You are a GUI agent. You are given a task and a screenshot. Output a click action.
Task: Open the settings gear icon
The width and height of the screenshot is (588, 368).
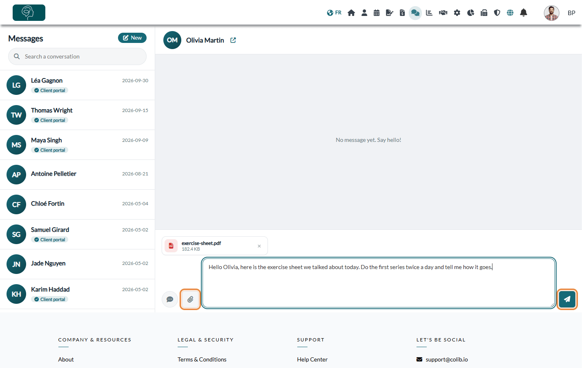(x=457, y=13)
